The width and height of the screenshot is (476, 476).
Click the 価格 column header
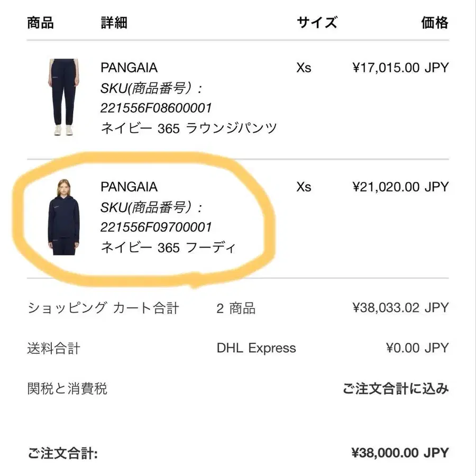click(435, 22)
